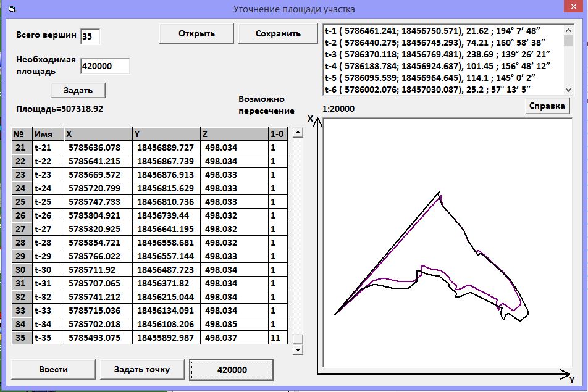This screenshot has height=392, width=588.
Task: Click the Z cell 498.035
Action: pyautogui.click(x=234, y=324)
